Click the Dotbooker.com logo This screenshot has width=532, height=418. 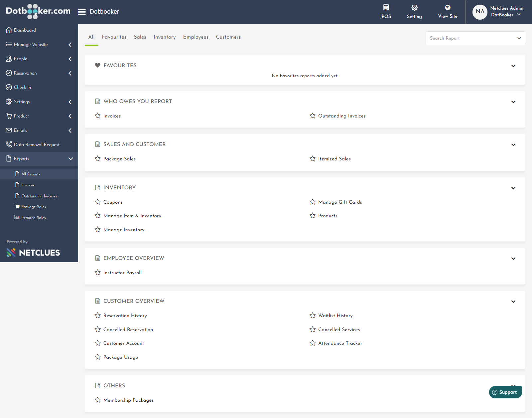pos(38,11)
